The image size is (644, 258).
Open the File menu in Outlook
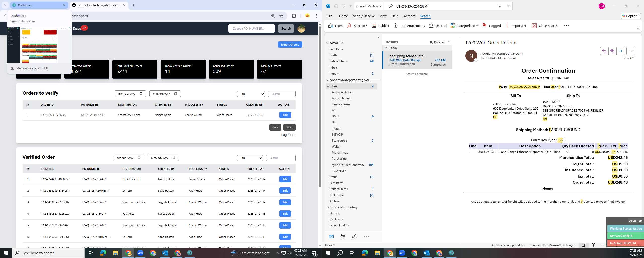point(330,16)
